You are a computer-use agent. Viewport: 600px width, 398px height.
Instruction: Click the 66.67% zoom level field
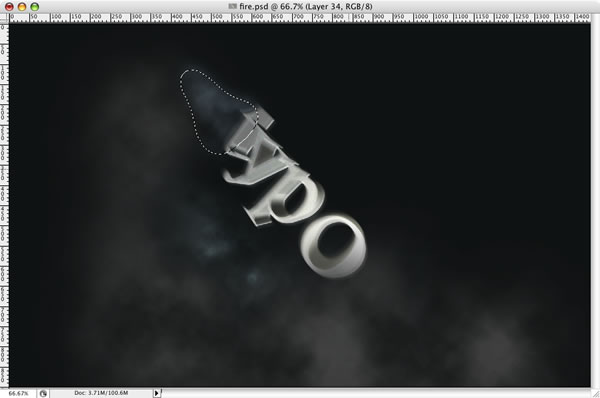pos(18,393)
